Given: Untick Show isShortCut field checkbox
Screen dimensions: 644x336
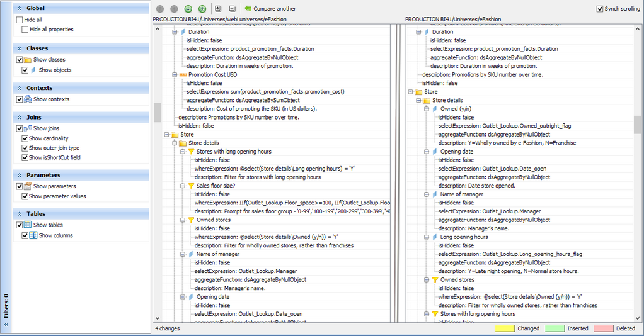Looking at the screenshot, I should pyautogui.click(x=25, y=157).
